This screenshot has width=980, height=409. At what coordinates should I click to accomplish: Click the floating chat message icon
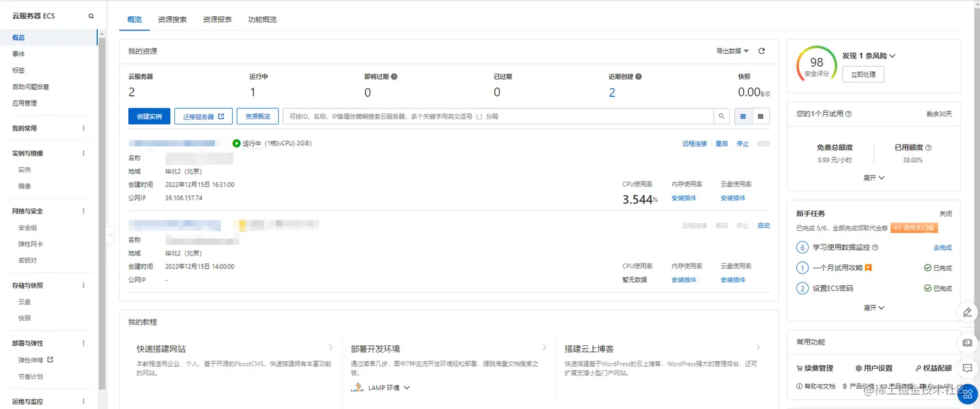tap(967, 368)
